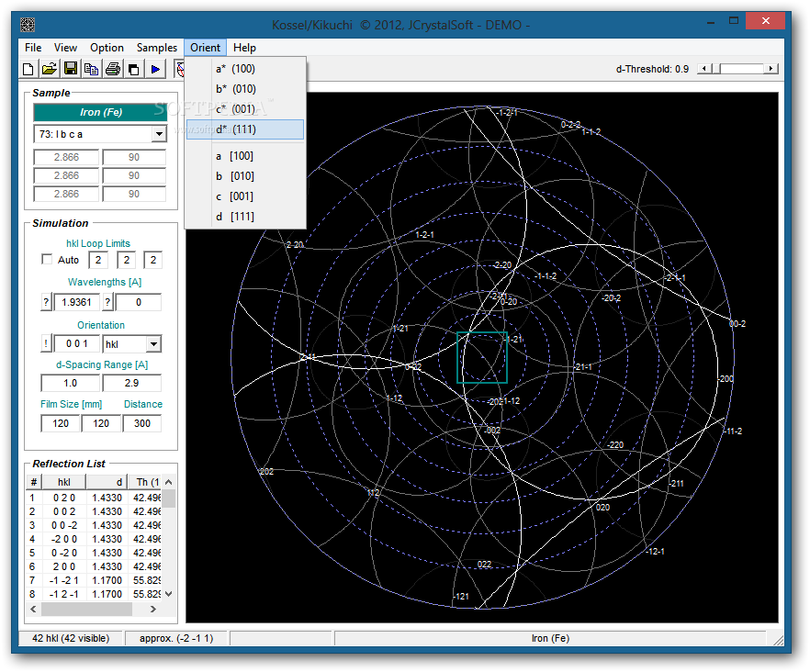Click the first d-Spacing Range field
Image resolution: width=810 pixels, height=672 pixels.
click(70, 383)
